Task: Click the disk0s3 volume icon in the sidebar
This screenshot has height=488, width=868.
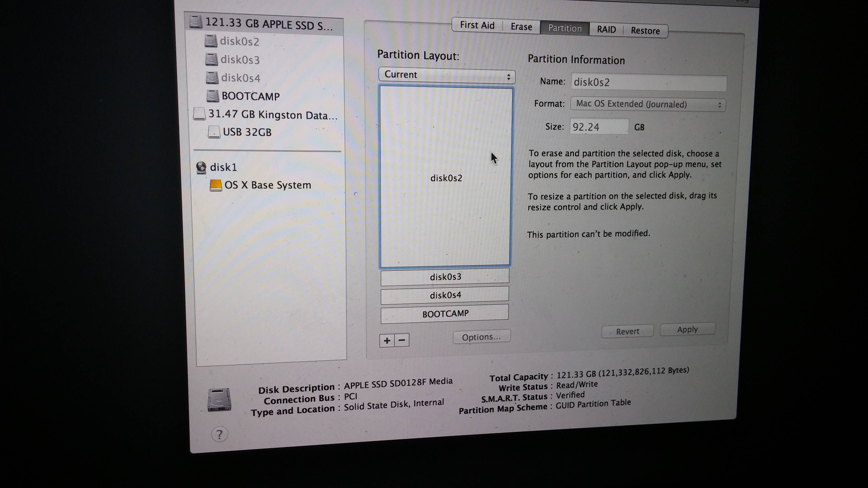Action: (x=212, y=59)
